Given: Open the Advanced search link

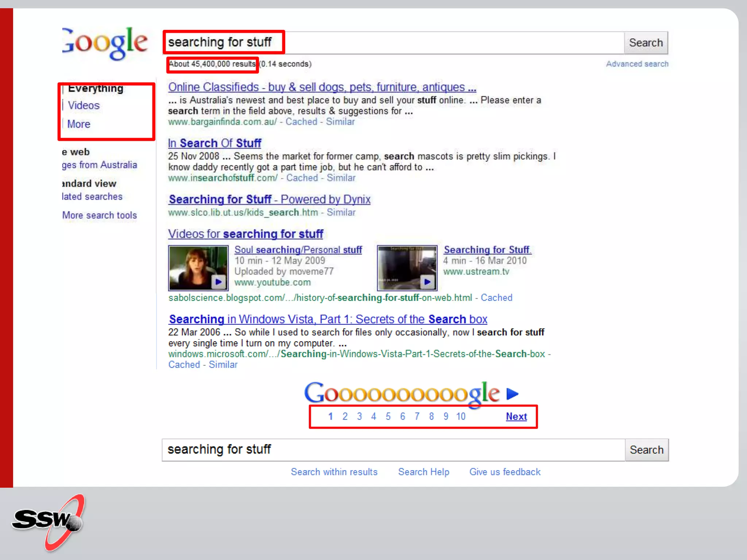Looking at the screenshot, I should [x=637, y=64].
